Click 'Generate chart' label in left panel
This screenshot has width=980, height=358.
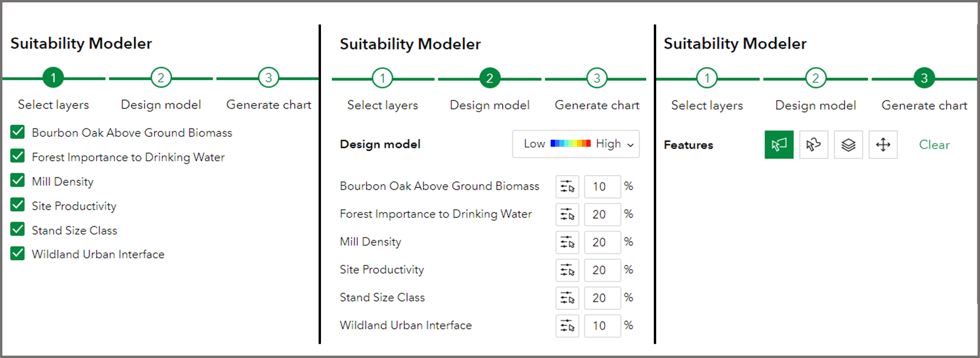pos(269,105)
